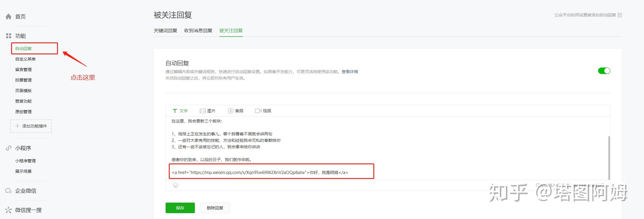Viewport: 644px width, 219px height.
Task: Switch to the 关键词回复 tab
Action: (166, 31)
